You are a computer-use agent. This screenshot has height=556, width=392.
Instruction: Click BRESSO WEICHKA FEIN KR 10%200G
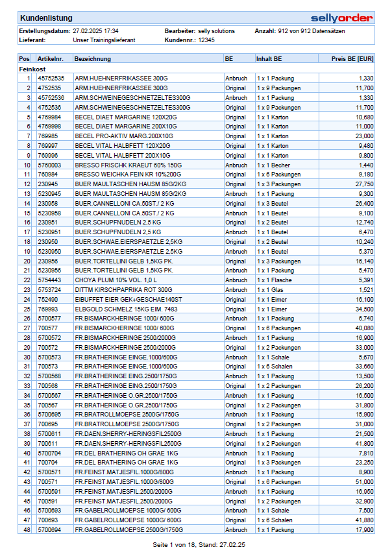point(128,175)
